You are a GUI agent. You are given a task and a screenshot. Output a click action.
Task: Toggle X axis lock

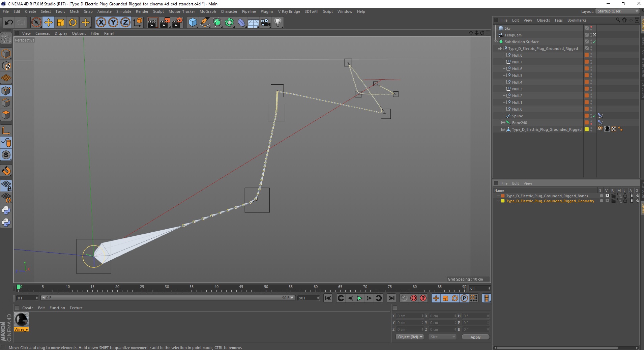tap(101, 23)
